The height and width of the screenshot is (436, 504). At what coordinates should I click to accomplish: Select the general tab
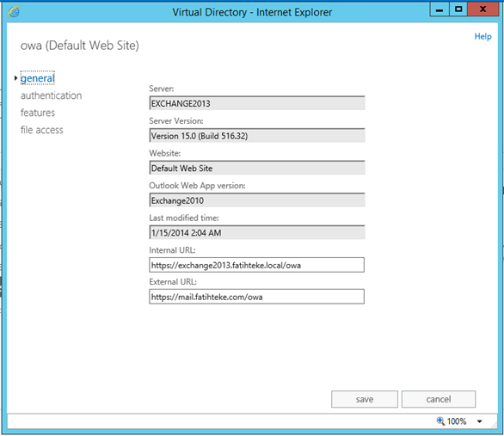pyautogui.click(x=38, y=78)
